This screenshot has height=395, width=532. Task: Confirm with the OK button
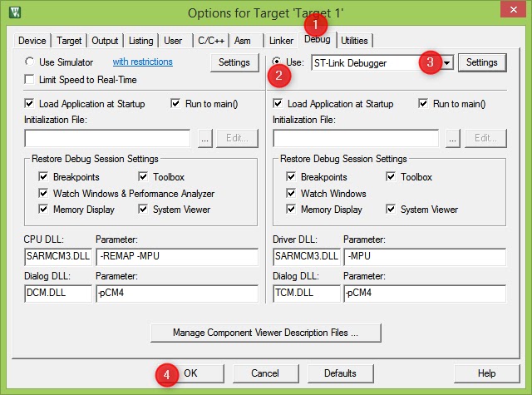(x=190, y=373)
